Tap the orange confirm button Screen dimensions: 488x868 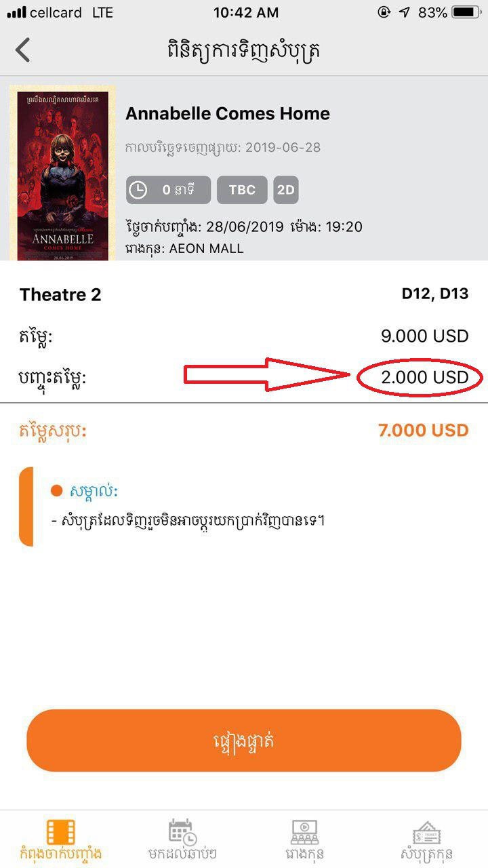click(x=244, y=741)
